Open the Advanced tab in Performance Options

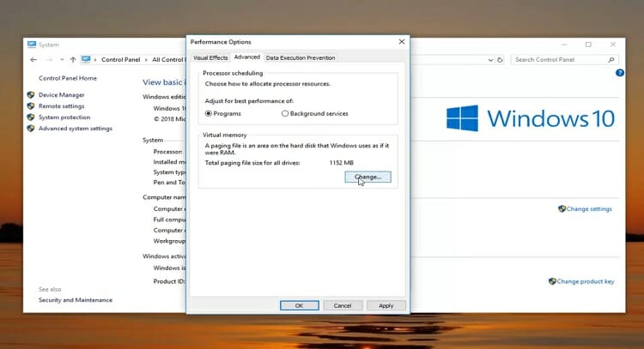coord(246,57)
